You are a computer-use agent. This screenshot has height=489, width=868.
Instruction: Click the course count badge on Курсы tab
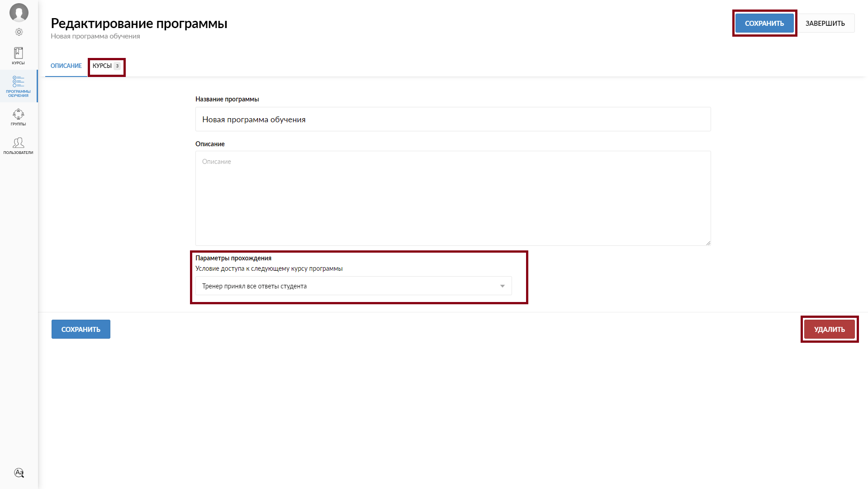click(117, 66)
